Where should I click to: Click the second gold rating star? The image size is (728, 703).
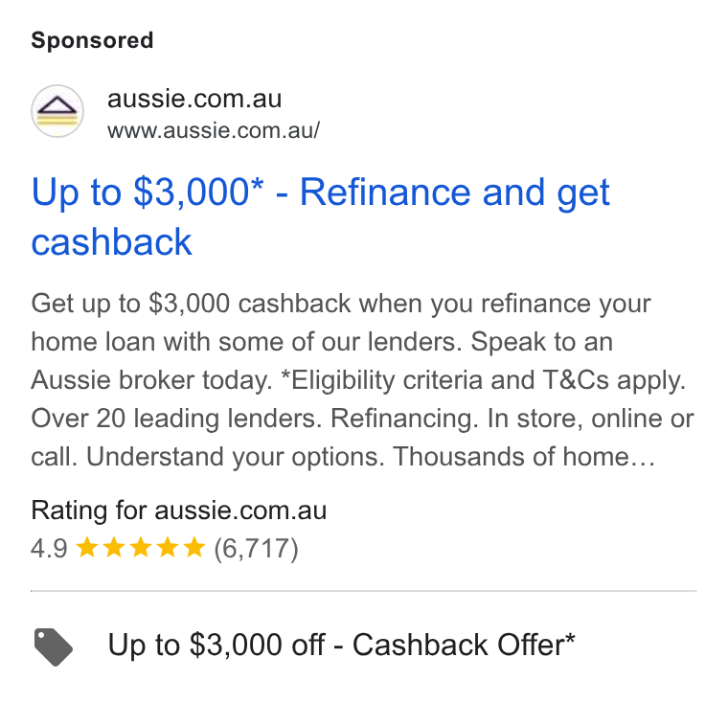114,547
